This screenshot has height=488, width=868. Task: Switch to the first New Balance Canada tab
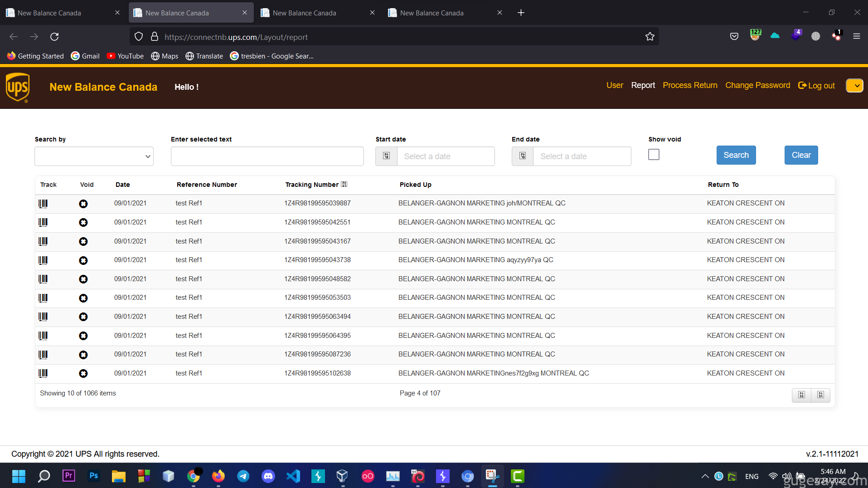63,13
